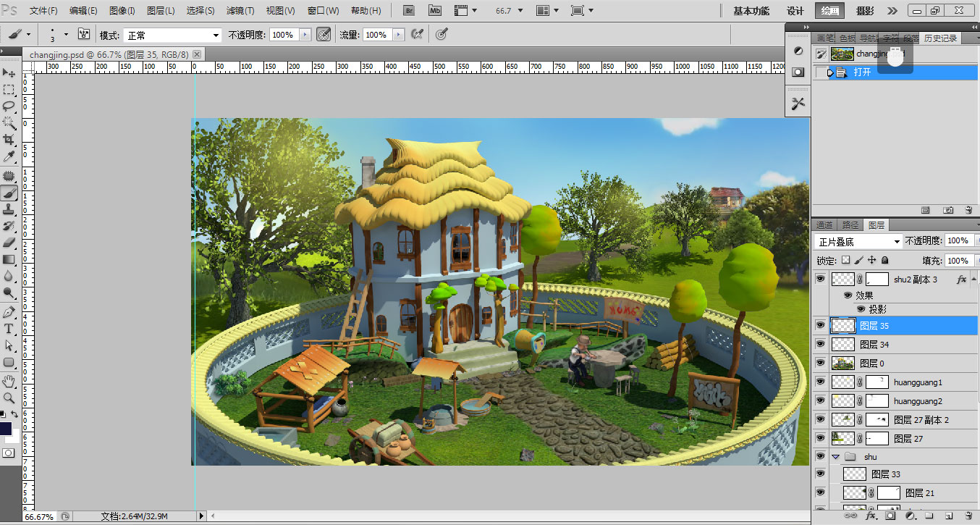980x525 pixels.
Task: Collapse the shu layer group
Action: (x=835, y=457)
